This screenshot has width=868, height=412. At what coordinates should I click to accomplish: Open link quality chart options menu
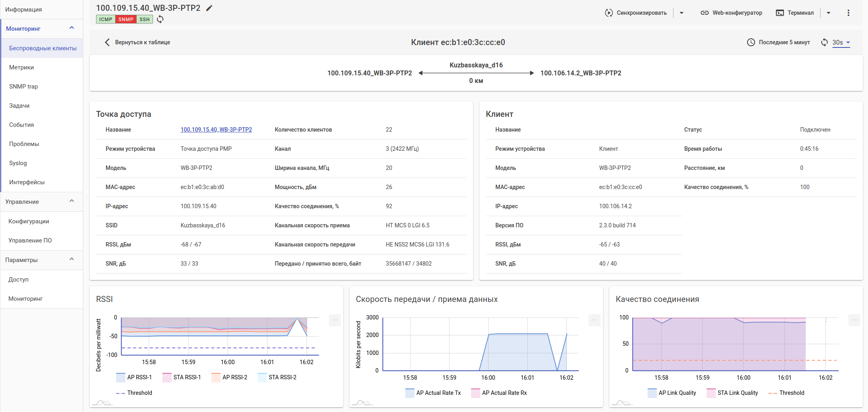pyautogui.click(x=854, y=320)
